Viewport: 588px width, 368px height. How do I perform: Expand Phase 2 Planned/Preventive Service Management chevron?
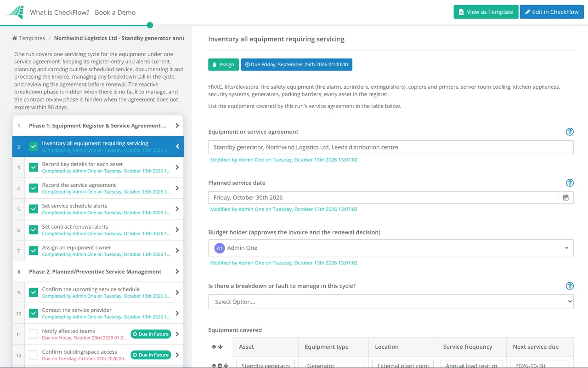[x=177, y=271]
